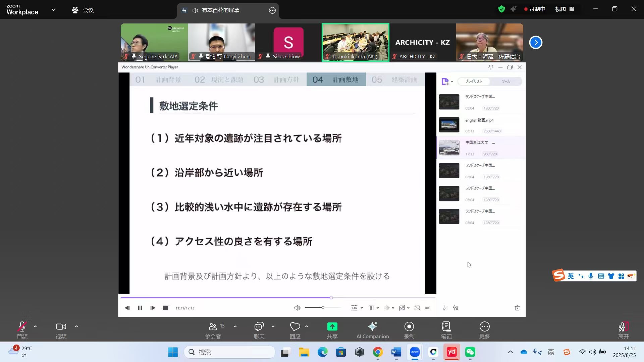The height and width of the screenshot is (362, 644).
Task: Toggle fullscreen mode in UniConverter Player
Action: [x=417, y=308]
